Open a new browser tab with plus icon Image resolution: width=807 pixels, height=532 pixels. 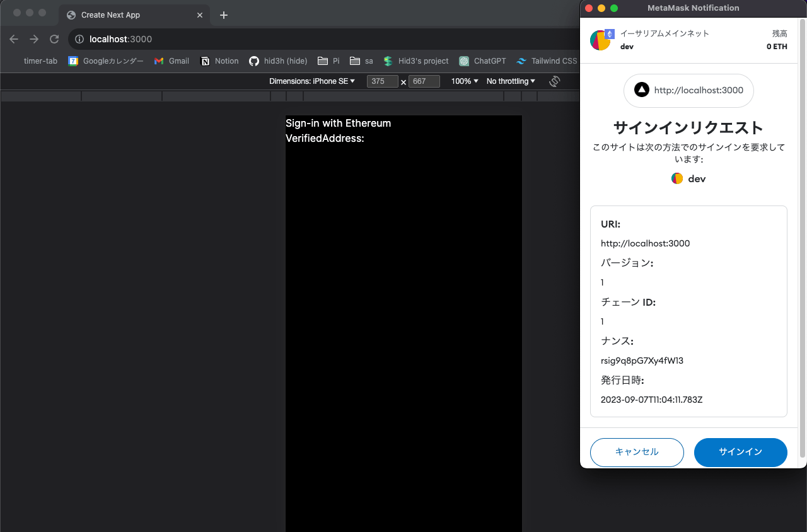(223, 15)
